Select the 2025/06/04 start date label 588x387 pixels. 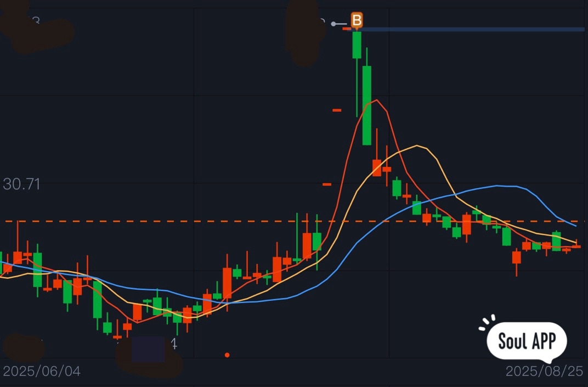coord(42,371)
